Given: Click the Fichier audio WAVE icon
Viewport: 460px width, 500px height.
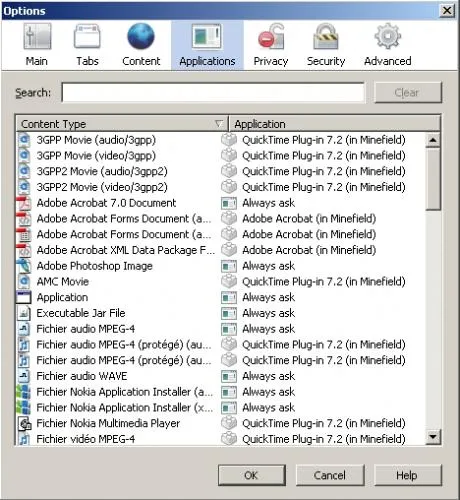Looking at the screenshot, I should tap(24, 376).
